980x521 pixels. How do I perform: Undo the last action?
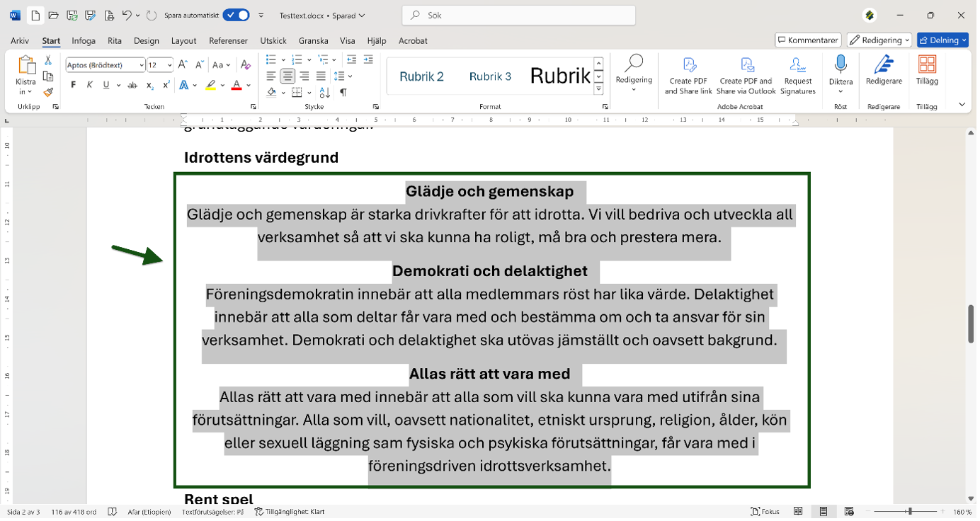pyautogui.click(x=127, y=15)
